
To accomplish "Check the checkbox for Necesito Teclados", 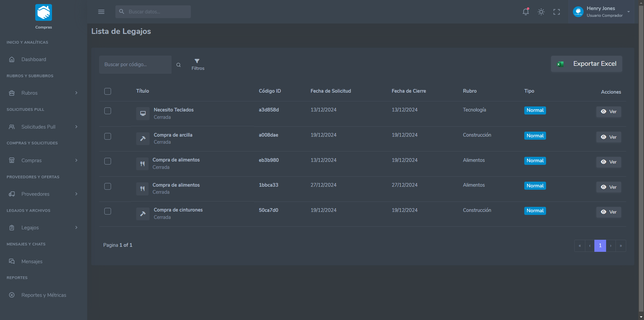I will [108, 111].
